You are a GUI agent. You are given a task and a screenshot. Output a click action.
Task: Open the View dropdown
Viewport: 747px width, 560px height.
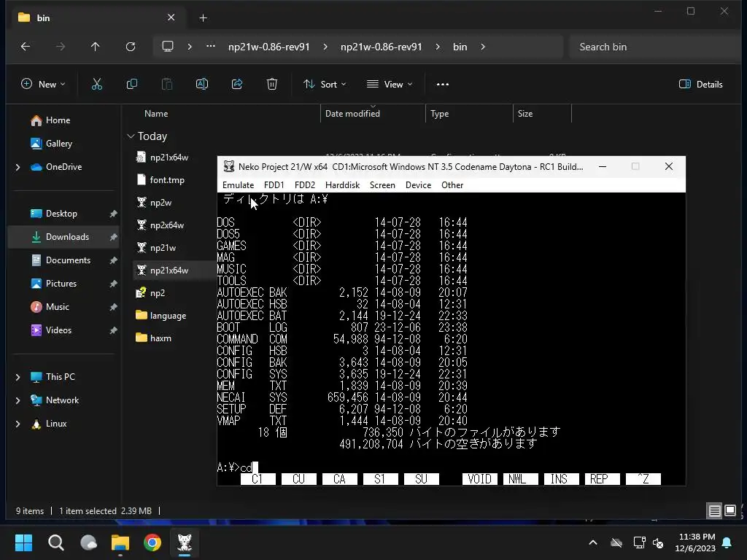(x=390, y=85)
